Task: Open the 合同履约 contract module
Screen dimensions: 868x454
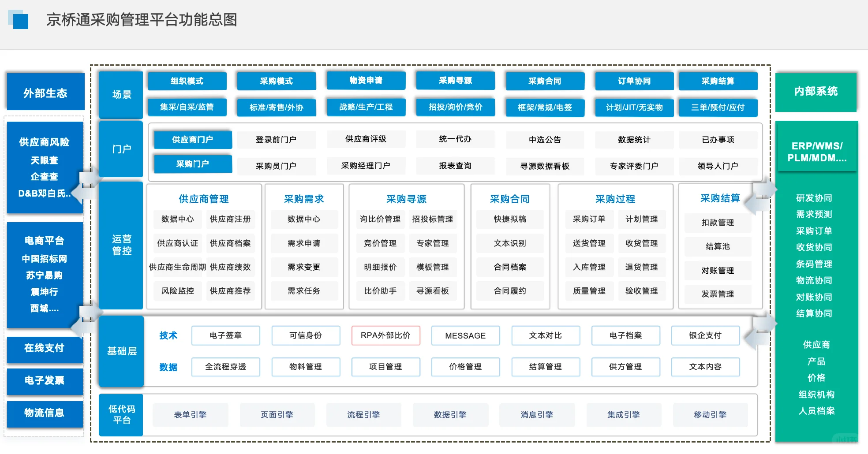Action: [510, 290]
